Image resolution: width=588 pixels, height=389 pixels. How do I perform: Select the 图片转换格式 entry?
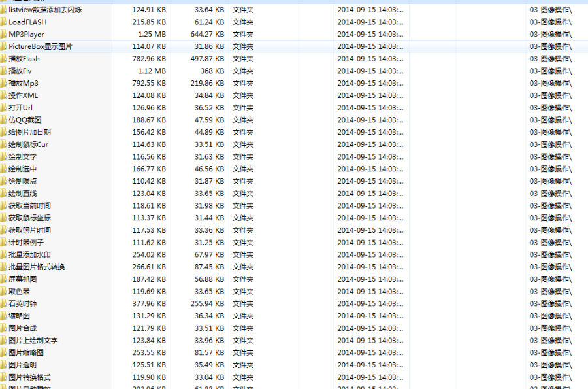point(29,377)
